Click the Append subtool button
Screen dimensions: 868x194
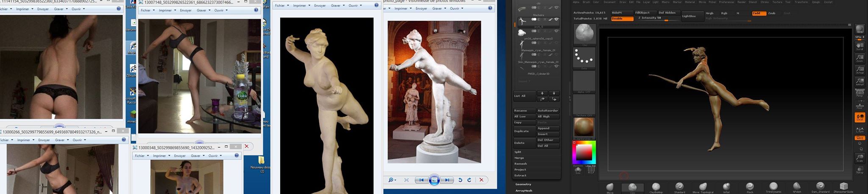pos(548,128)
